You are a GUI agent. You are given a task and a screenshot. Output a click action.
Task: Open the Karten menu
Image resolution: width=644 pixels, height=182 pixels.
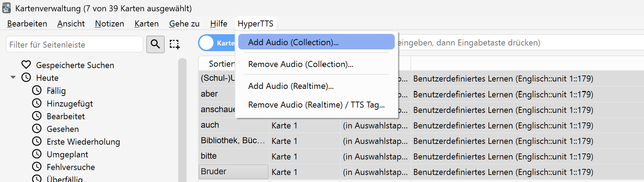[147, 24]
